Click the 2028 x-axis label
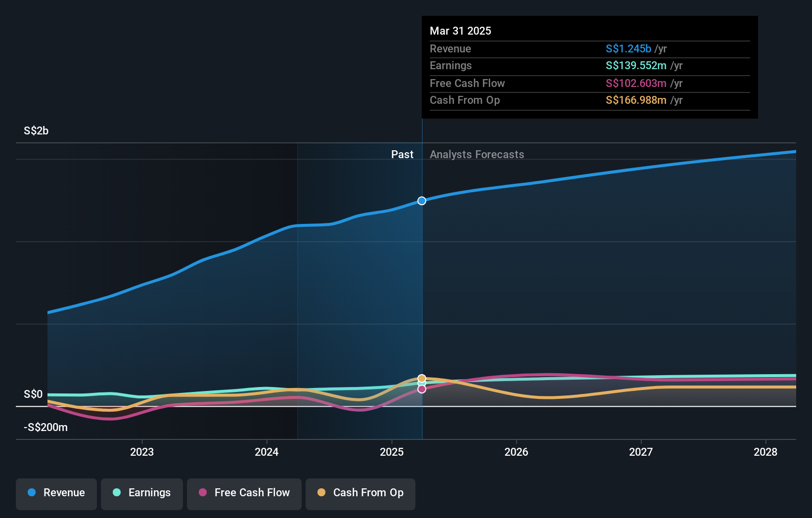This screenshot has height=518, width=812. [766, 452]
